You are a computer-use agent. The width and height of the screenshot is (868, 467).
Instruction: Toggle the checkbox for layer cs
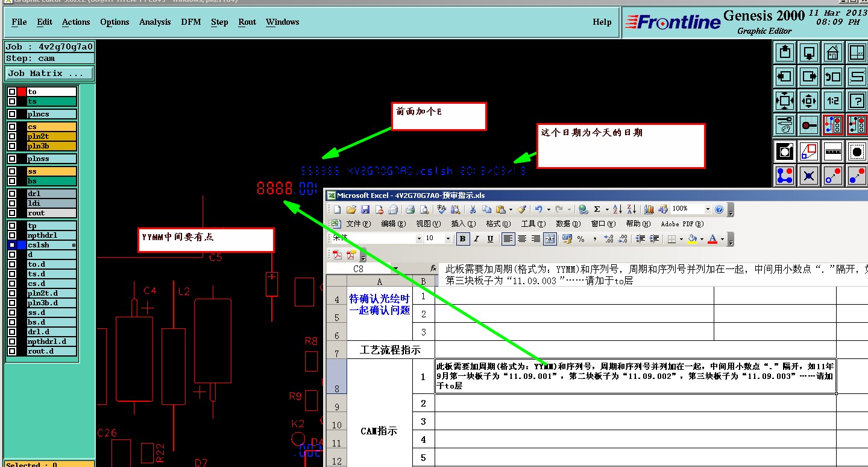tap(12, 127)
